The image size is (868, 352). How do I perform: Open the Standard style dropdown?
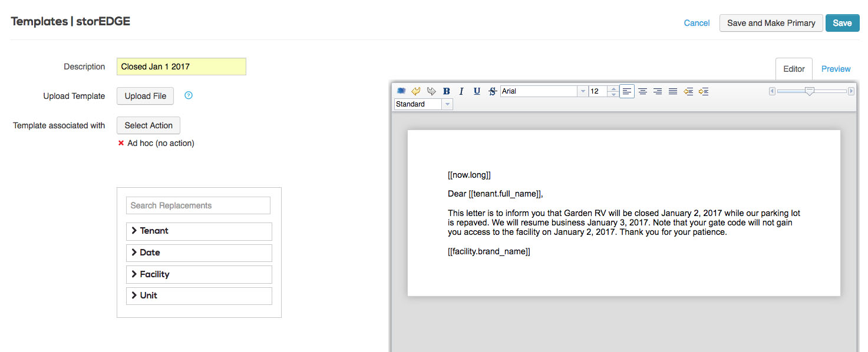coord(447,104)
